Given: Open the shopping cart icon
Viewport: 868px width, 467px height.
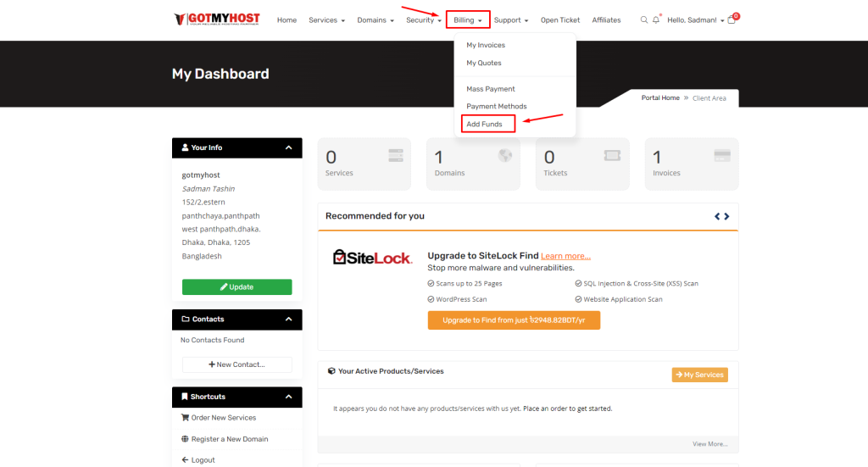Looking at the screenshot, I should point(732,19).
